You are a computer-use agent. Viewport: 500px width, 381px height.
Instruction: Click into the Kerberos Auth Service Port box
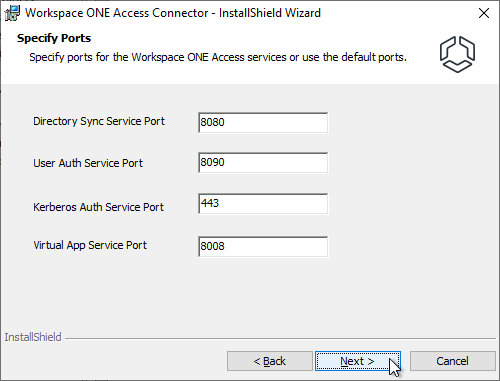263,204
